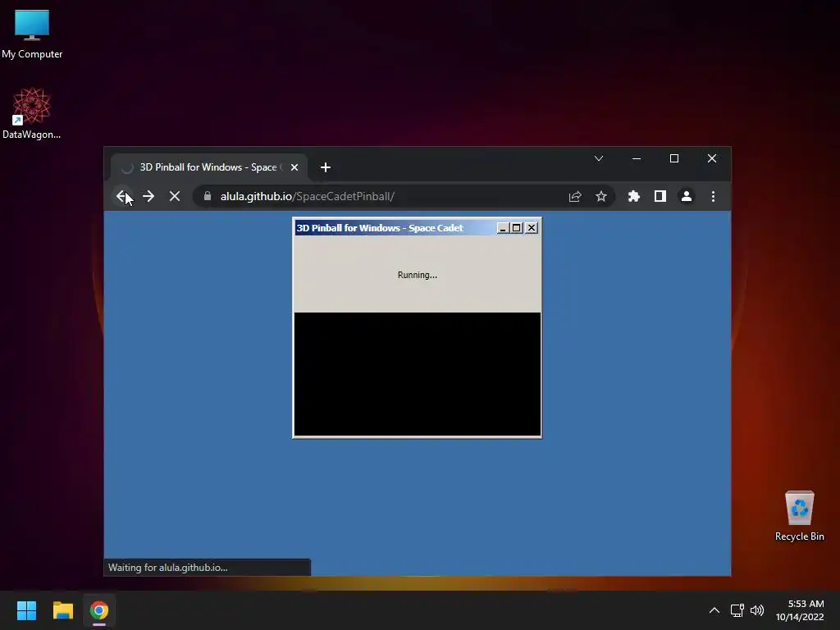Open the DataWagon desktop shortcut
The image size is (840, 630).
(32, 113)
